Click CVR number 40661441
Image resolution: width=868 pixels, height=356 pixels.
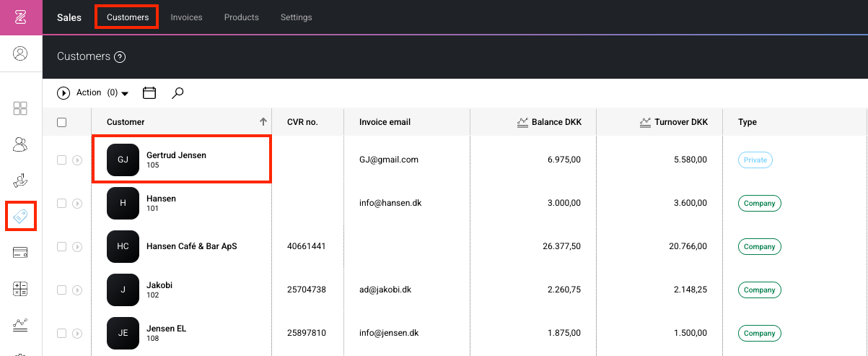[x=307, y=246]
